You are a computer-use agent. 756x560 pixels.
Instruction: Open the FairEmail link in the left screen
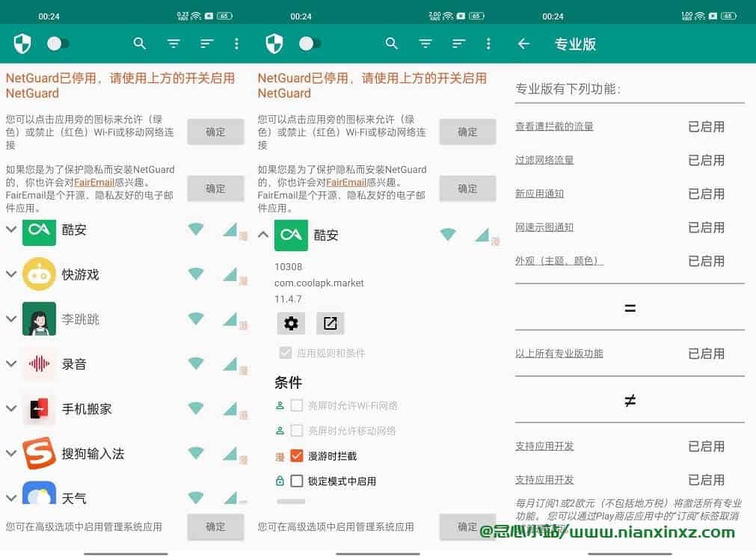pos(94,182)
